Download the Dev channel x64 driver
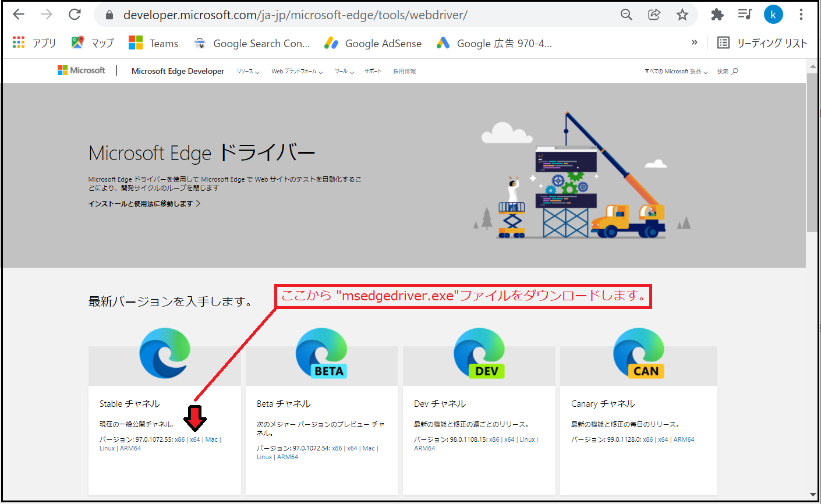Screen dimensions: 821x504 509,439
